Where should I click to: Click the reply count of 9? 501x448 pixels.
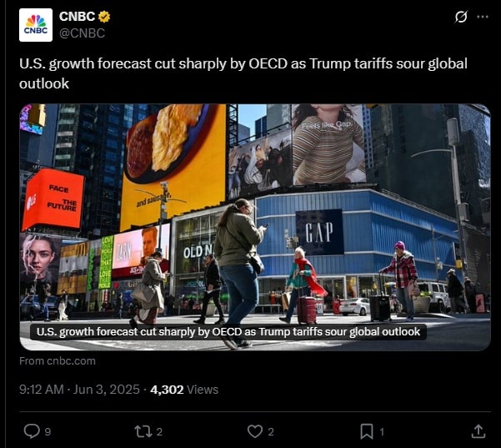click(x=48, y=432)
